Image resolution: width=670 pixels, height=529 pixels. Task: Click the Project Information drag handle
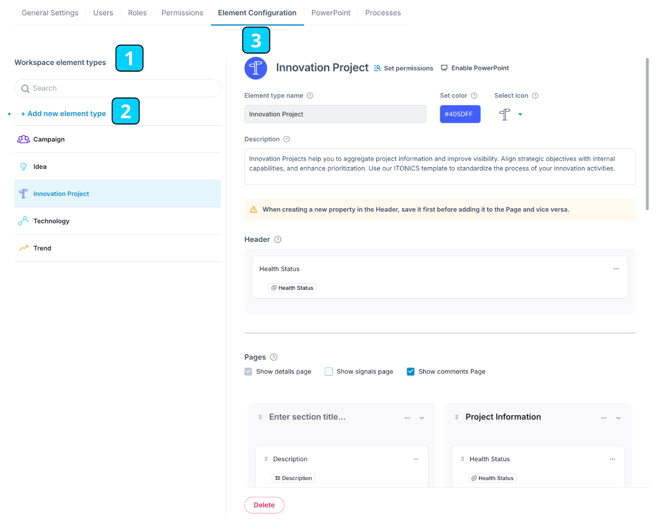[456, 417]
